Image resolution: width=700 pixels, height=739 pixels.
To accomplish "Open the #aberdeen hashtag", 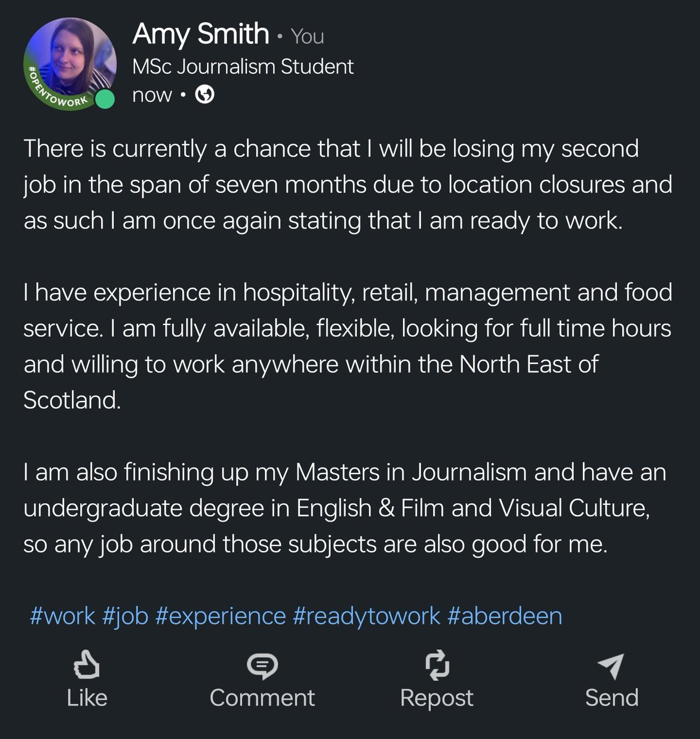I will 505,615.
